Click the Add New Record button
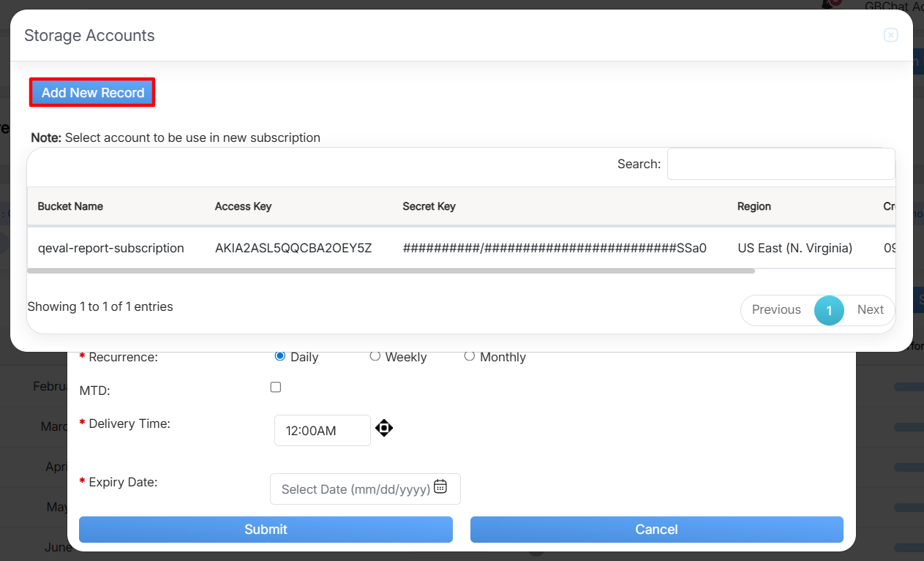Image resolution: width=924 pixels, height=561 pixels. click(x=92, y=93)
